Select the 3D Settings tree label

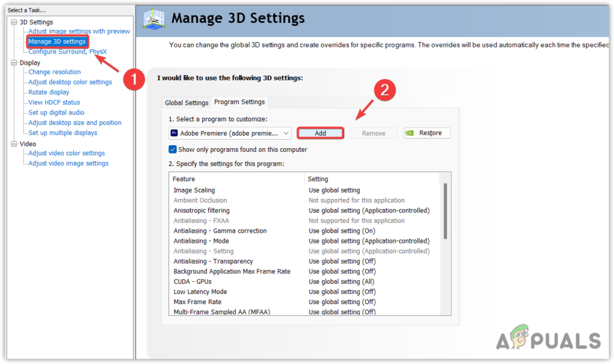(37, 22)
